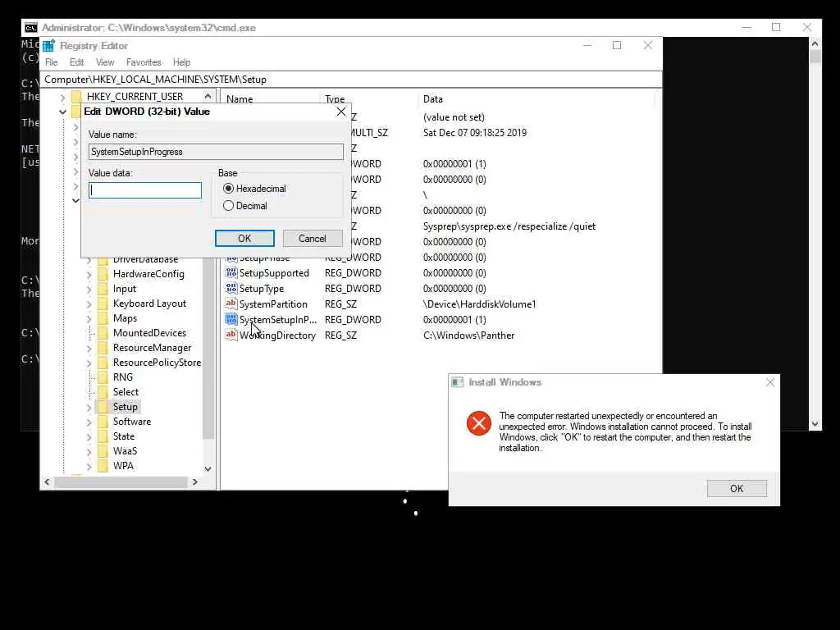840x630 pixels.
Task: Click the Keyboard Layout folder icon
Action: click(103, 304)
